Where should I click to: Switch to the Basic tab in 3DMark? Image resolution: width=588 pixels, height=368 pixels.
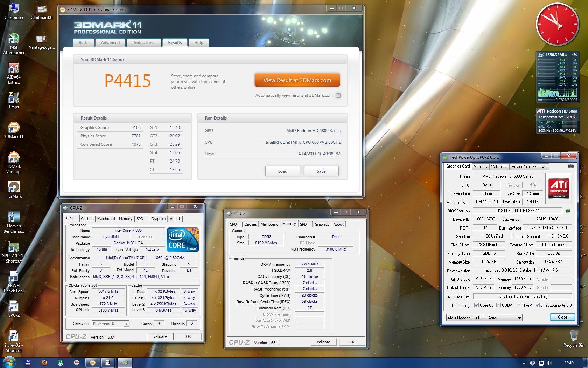pos(84,43)
